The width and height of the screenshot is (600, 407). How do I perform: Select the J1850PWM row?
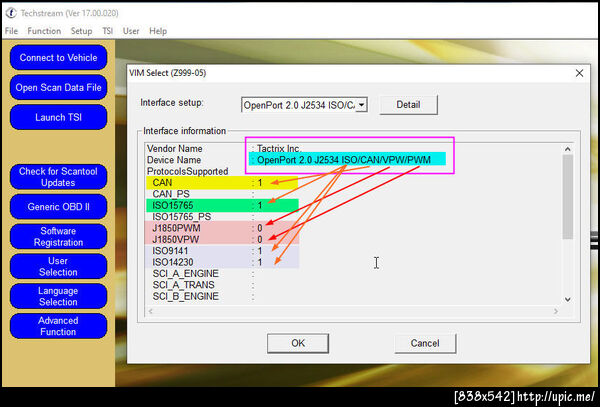354,228
